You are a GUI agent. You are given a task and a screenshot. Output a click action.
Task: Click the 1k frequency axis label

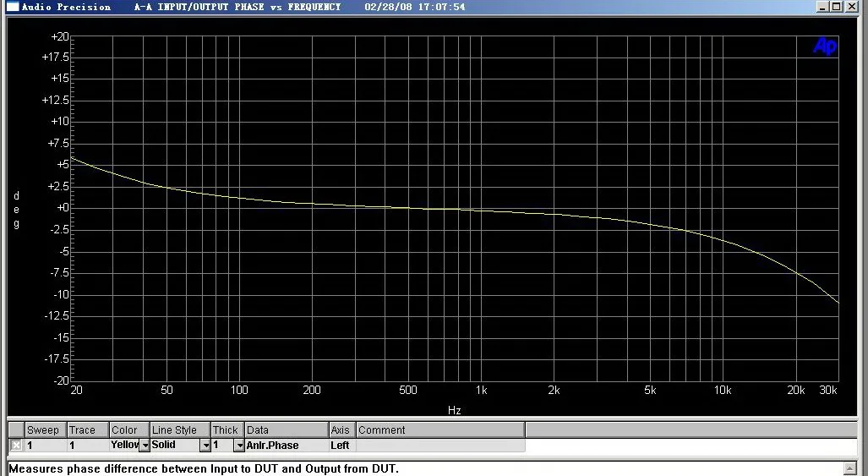[482, 391]
